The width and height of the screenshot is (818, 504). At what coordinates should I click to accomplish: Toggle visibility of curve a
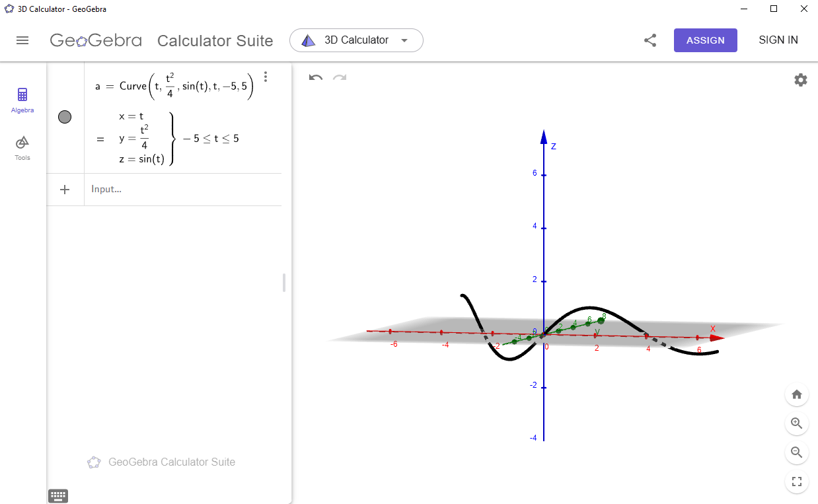point(65,117)
